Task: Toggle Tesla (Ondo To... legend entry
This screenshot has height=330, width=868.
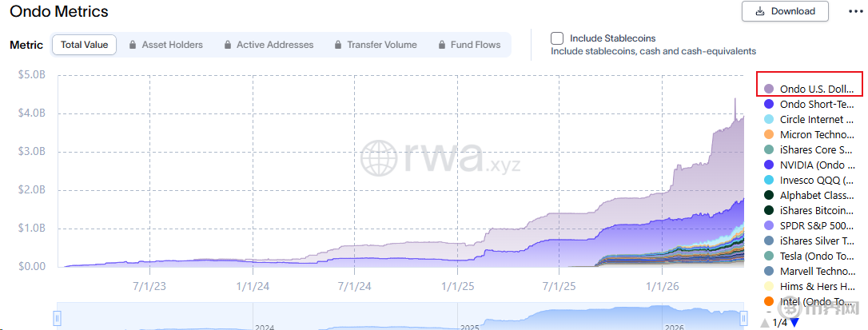Action: click(807, 256)
